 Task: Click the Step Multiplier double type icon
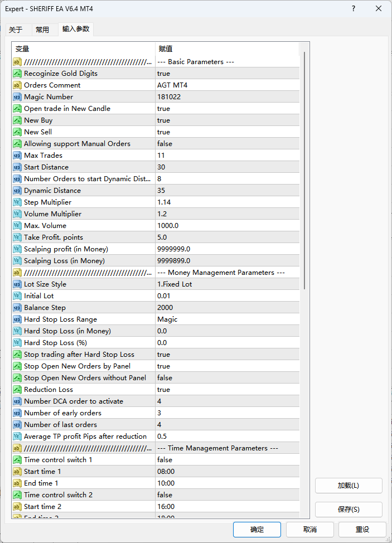point(17,202)
